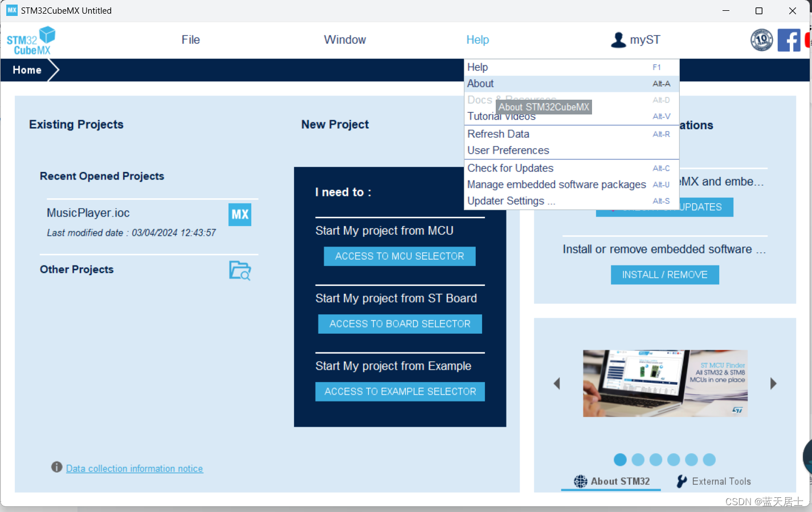Switch to the About STM32 tab
This screenshot has width=812, height=512.
(611, 481)
